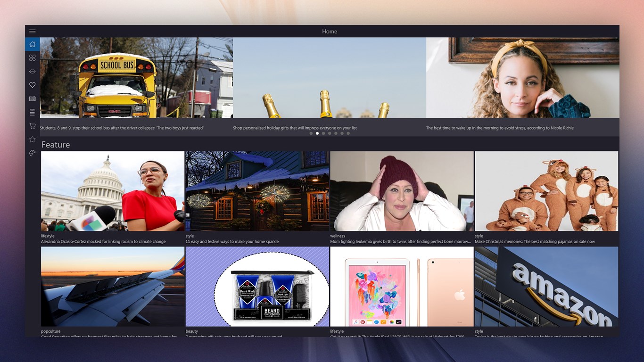
Task: Select the highlighted second carousel page dot
Action: [x=317, y=133]
